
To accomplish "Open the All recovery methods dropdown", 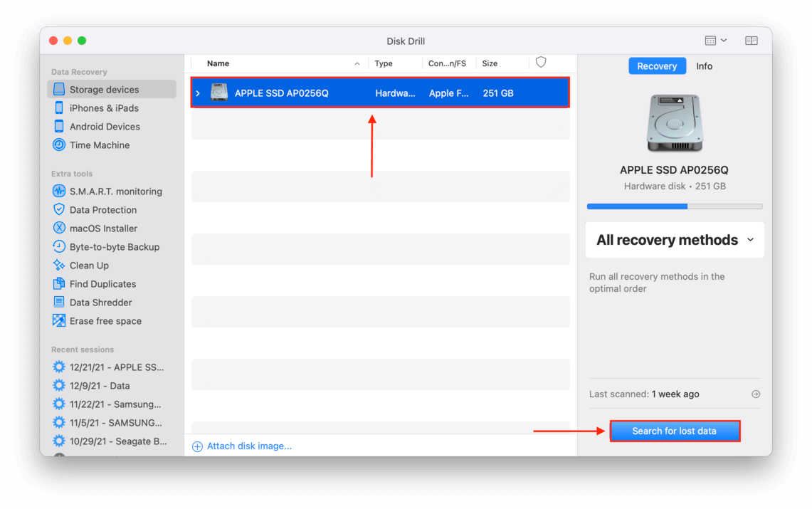I will (675, 240).
